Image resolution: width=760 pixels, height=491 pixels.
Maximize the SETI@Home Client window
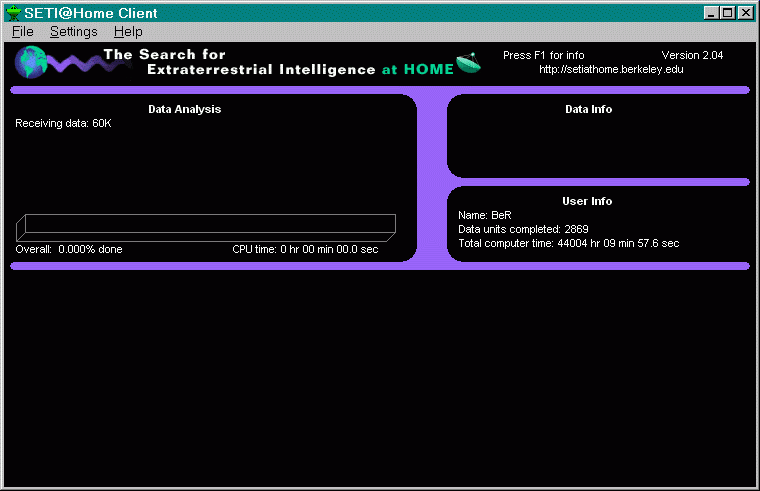click(728, 13)
